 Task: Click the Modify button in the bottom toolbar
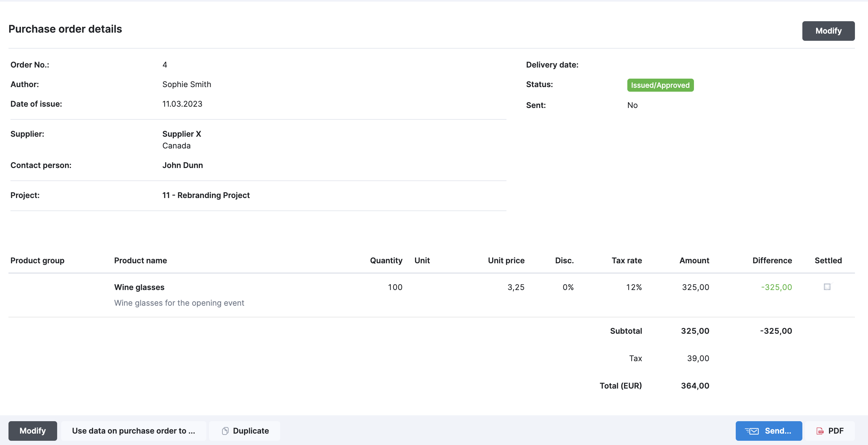[33, 431]
